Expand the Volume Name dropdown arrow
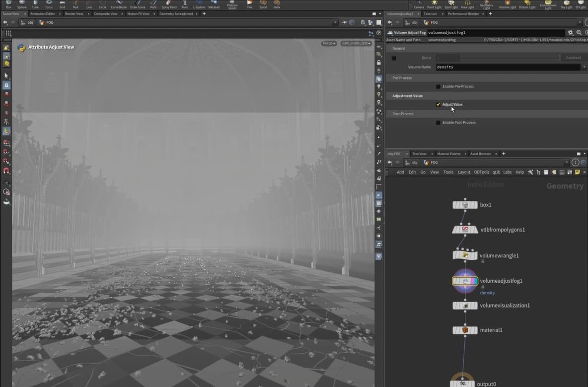The width and height of the screenshot is (588, 387). pyautogui.click(x=584, y=67)
